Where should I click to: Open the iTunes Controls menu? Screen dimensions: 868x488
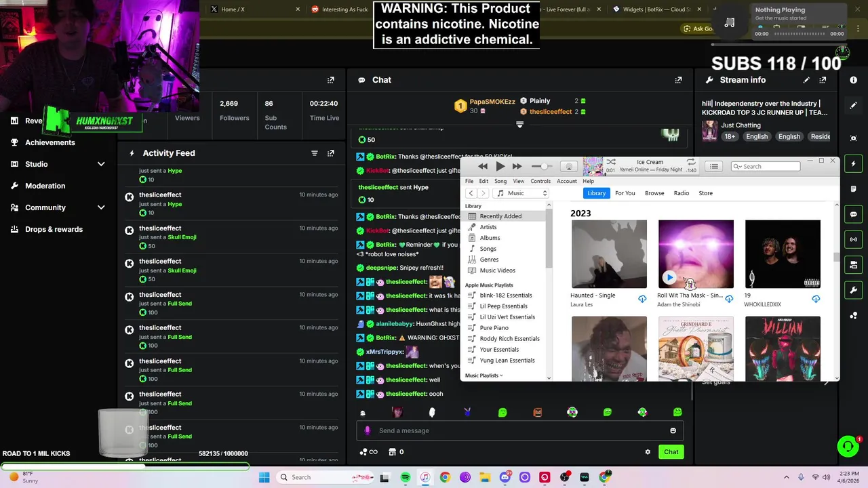540,181
